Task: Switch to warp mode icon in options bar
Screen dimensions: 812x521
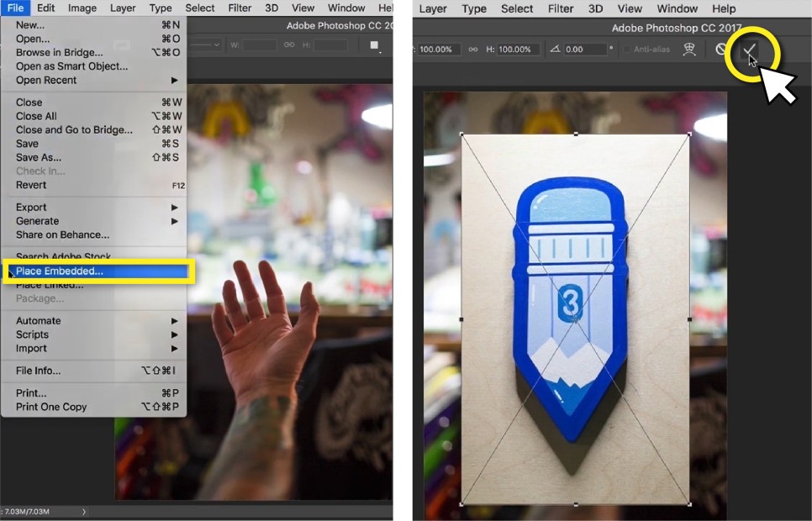Action: click(688, 50)
